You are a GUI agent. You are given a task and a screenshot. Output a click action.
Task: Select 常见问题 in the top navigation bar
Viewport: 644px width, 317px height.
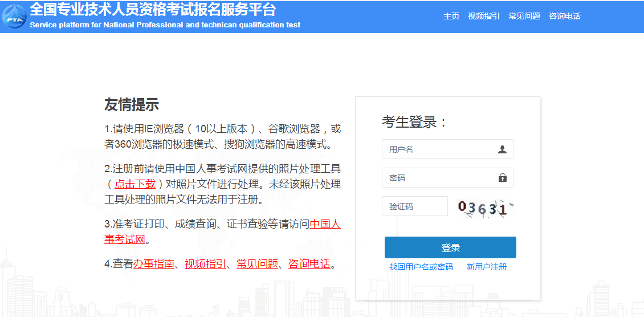coord(524,16)
